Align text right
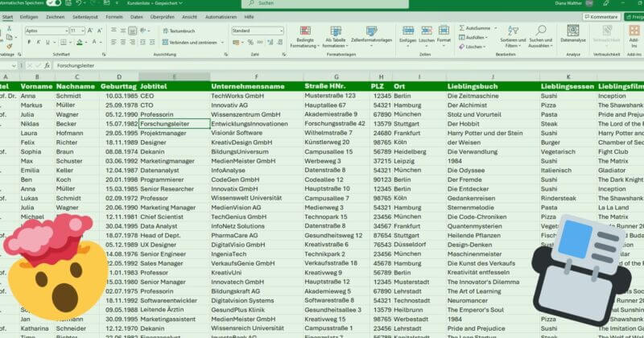The width and height of the screenshot is (644, 338). click(x=132, y=43)
